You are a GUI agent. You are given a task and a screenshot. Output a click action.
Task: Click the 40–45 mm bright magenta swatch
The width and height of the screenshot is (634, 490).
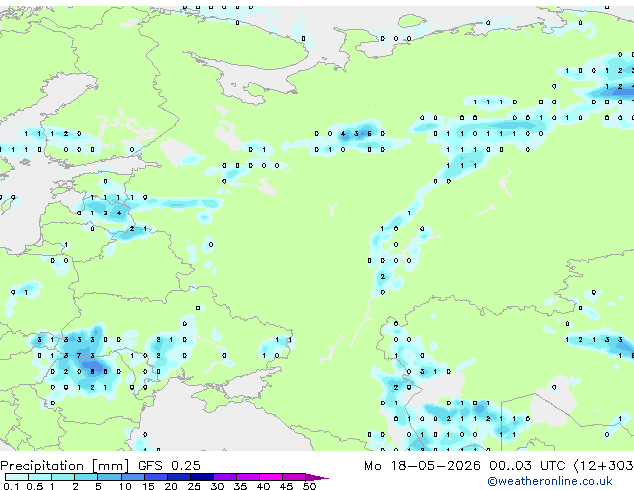pyautogui.click(x=271, y=477)
